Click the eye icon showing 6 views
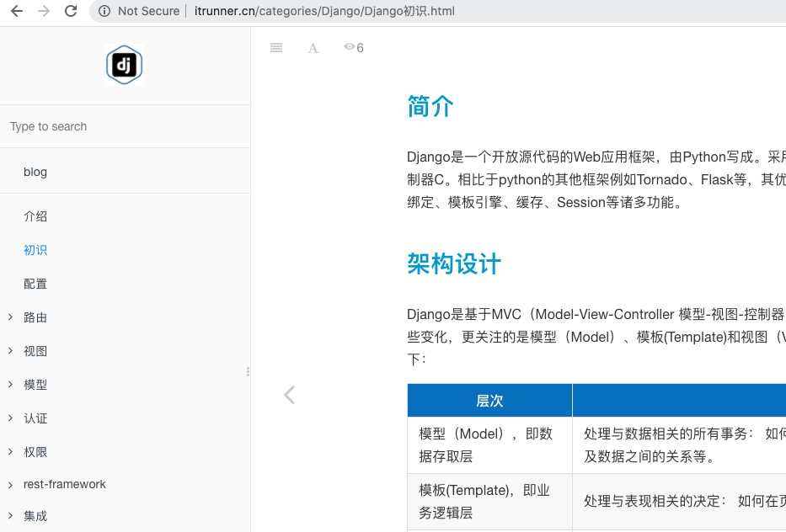 click(x=352, y=48)
